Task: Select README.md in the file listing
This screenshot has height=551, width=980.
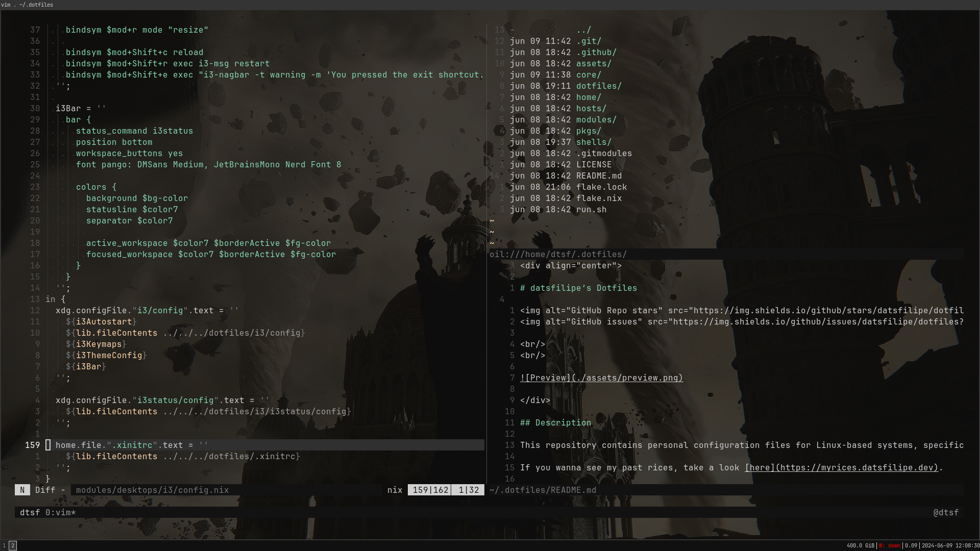Action: [x=599, y=176]
